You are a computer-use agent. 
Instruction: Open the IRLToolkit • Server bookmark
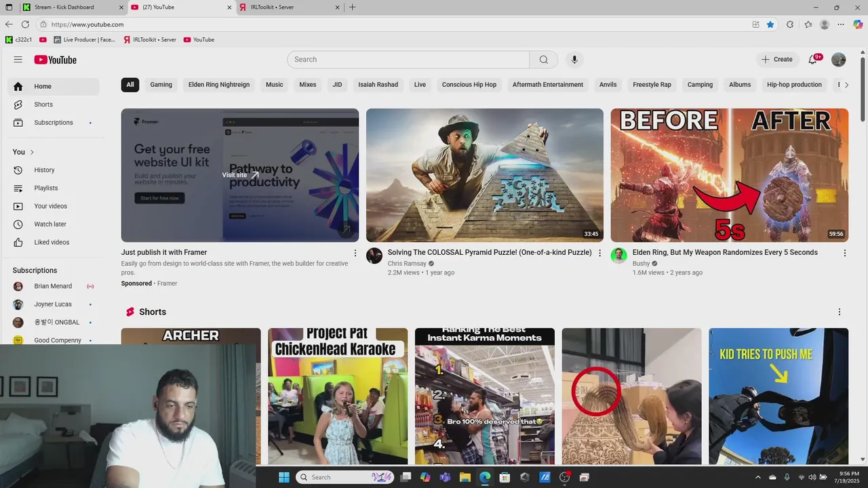click(150, 40)
